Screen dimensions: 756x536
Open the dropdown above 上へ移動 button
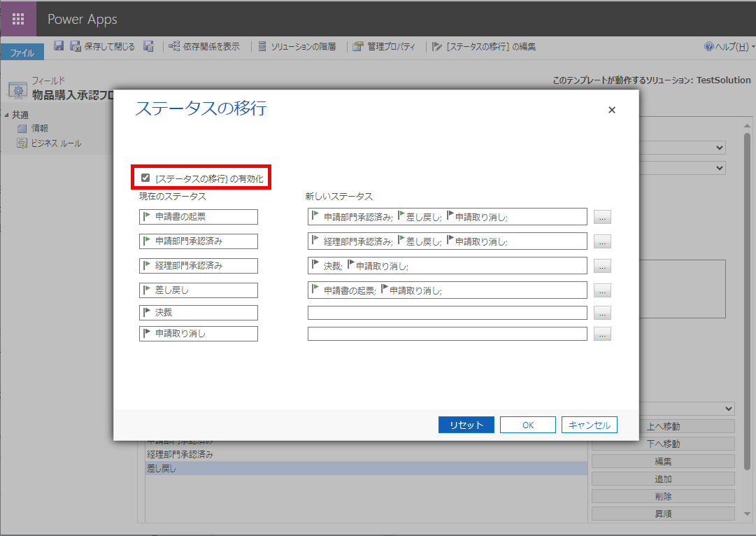click(687, 409)
